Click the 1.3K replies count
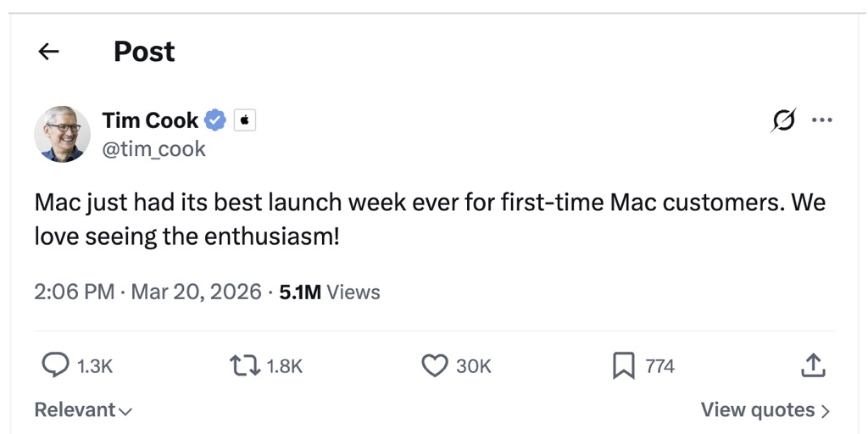868x434 pixels. 94,366
